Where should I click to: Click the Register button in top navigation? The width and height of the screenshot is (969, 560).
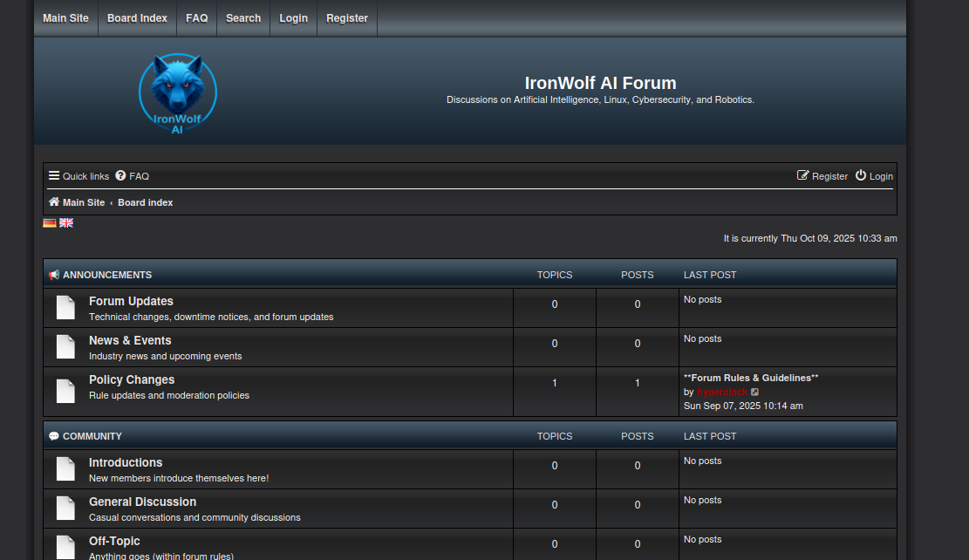tap(347, 17)
